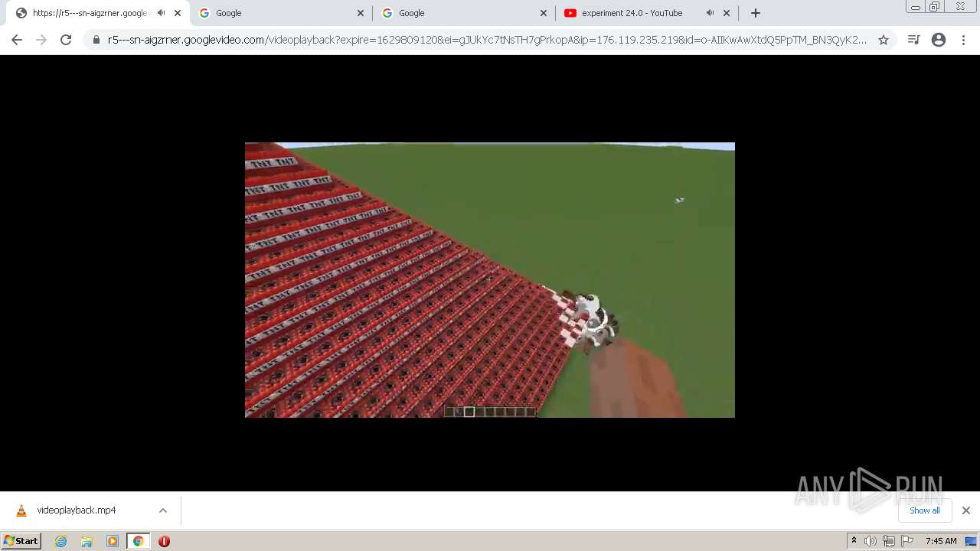Open the red shield taskbar application
Viewport: 980px width, 551px height.
click(164, 541)
